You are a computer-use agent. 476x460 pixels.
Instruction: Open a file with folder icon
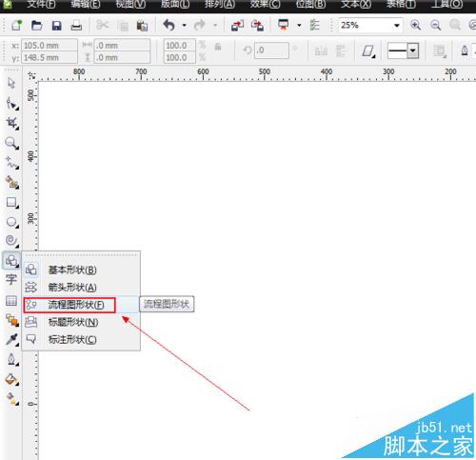[36, 26]
